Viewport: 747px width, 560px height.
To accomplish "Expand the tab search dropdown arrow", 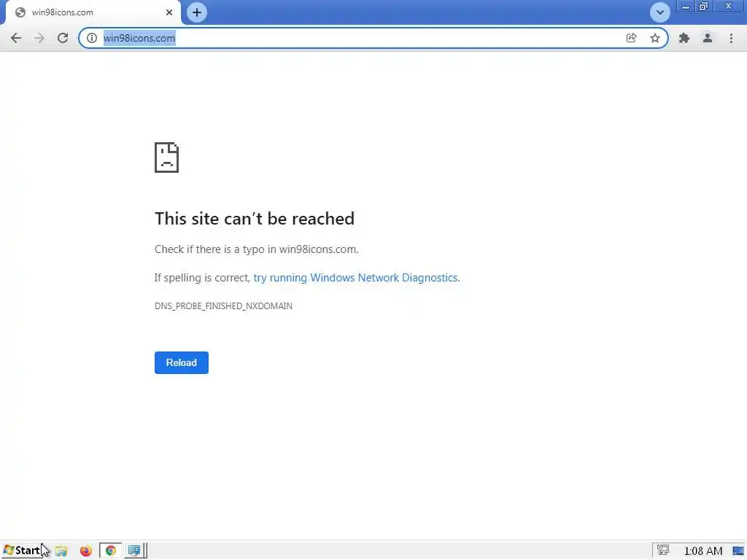I will pos(659,12).
